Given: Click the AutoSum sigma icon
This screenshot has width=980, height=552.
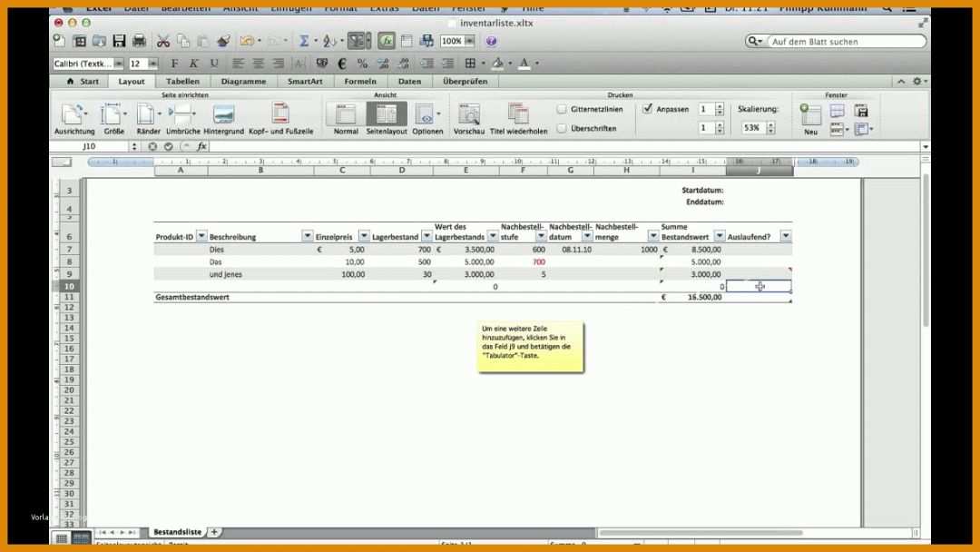Looking at the screenshot, I should pos(302,41).
